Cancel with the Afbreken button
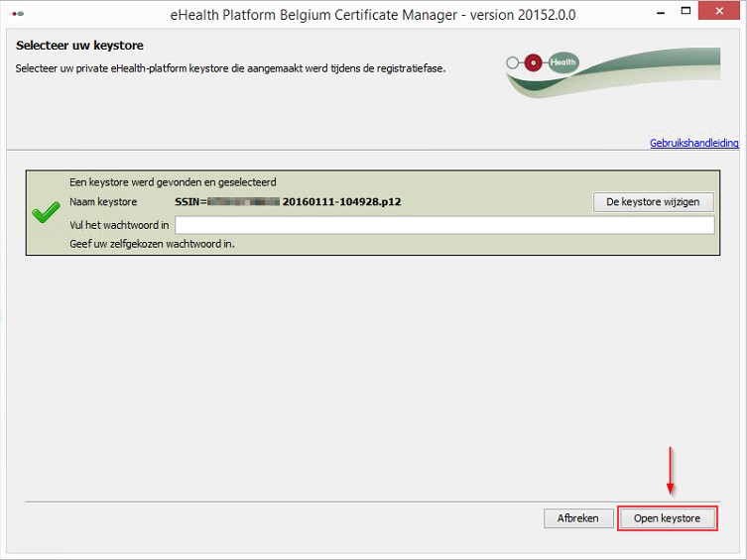The width and height of the screenshot is (747, 560). click(x=578, y=518)
